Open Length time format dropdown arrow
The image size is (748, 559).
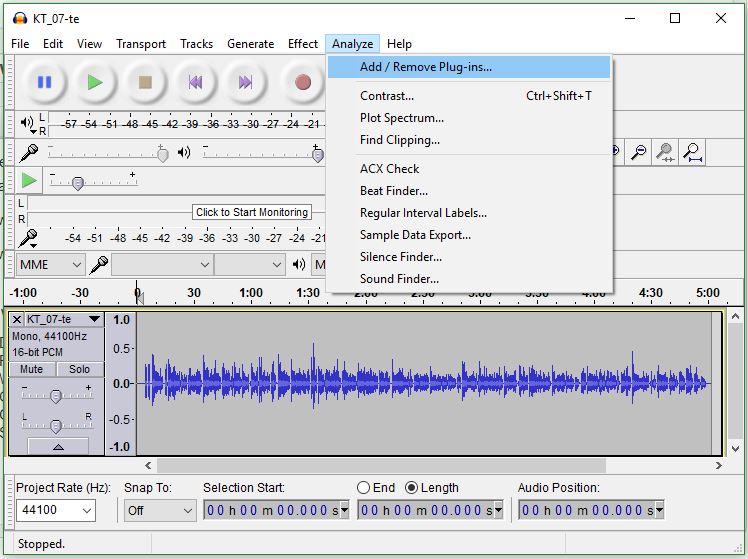coord(499,510)
